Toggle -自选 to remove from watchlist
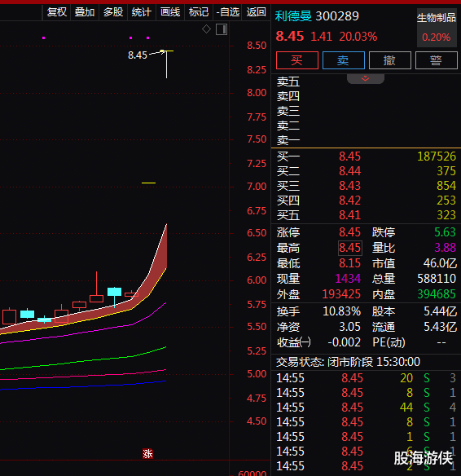The image size is (461, 476). click(x=228, y=12)
